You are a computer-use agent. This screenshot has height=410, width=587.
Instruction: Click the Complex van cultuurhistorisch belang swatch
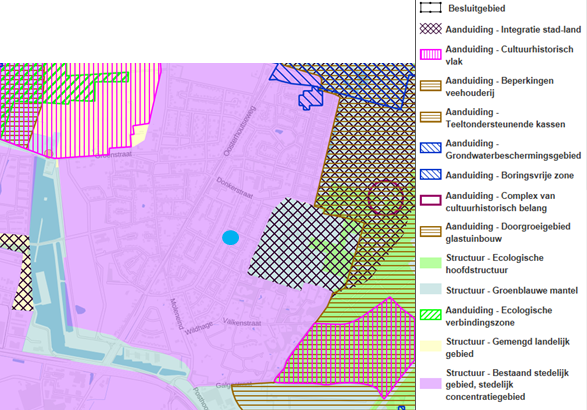point(431,200)
